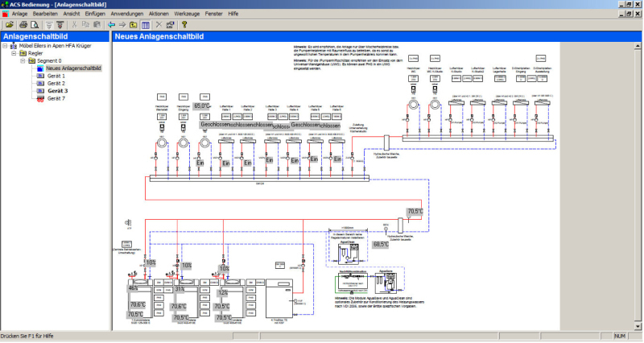The image size is (644, 343).
Task: Click the folder-up level toolbar icon
Action: click(134, 25)
